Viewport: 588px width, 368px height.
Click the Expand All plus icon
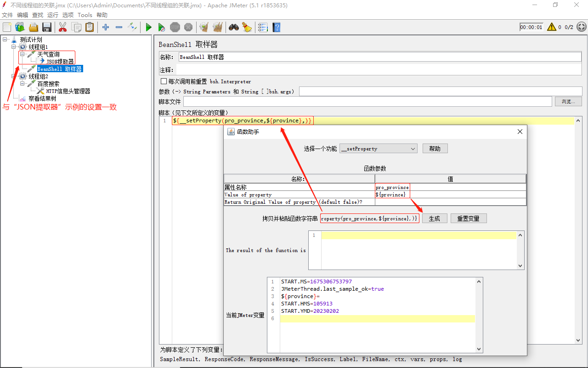pyautogui.click(x=106, y=27)
